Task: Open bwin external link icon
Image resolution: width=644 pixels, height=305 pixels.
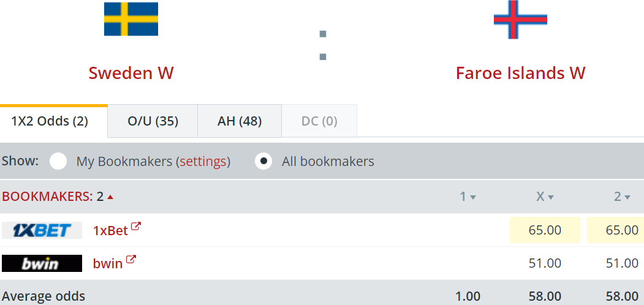Action: tap(131, 260)
